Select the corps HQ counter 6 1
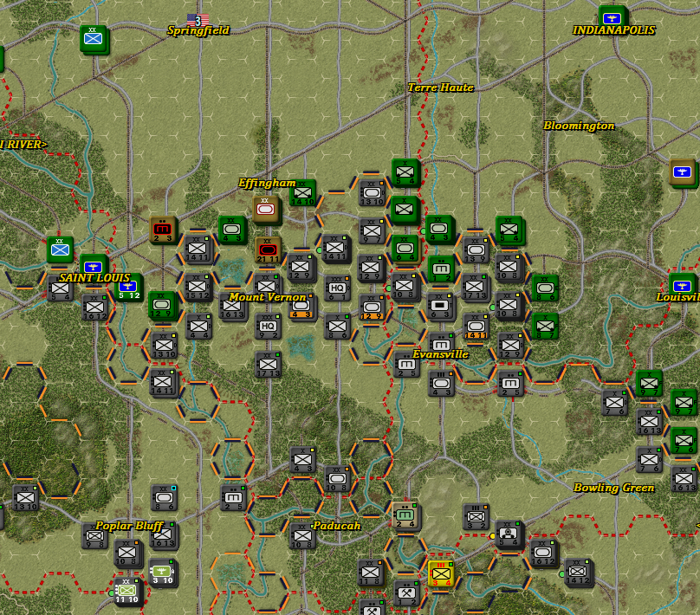This screenshot has width=700, height=615. pos(337,288)
